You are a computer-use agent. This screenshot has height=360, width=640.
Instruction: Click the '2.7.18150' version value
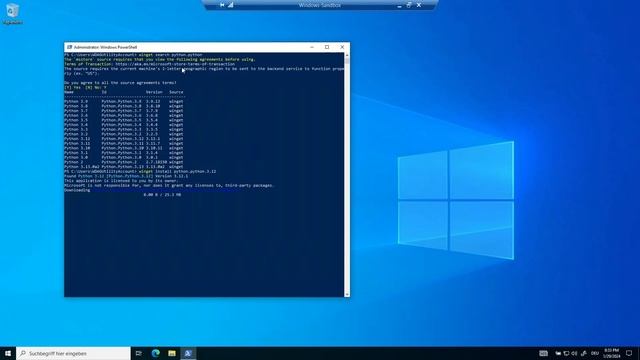[157, 162]
